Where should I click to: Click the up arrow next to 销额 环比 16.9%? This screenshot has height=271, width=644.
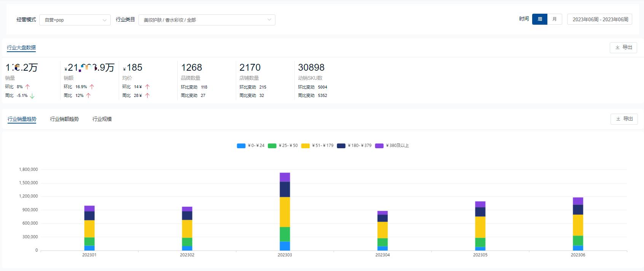click(x=92, y=87)
